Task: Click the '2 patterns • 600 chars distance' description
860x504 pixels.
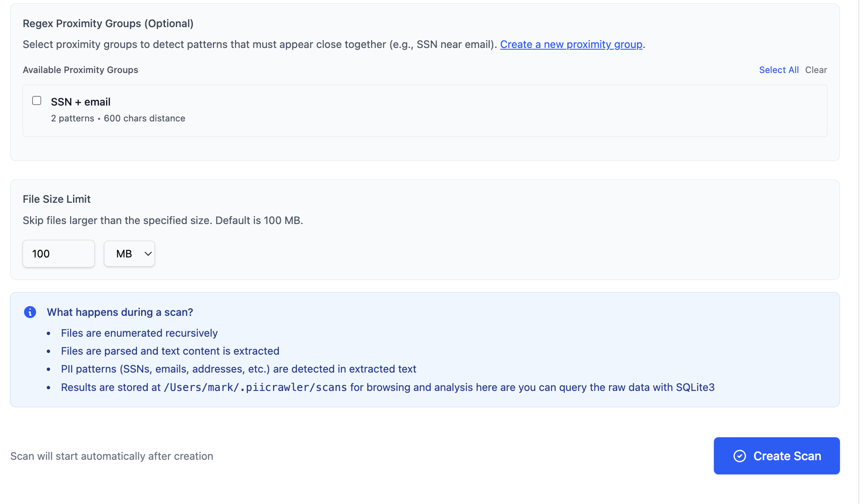Action: [118, 118]
